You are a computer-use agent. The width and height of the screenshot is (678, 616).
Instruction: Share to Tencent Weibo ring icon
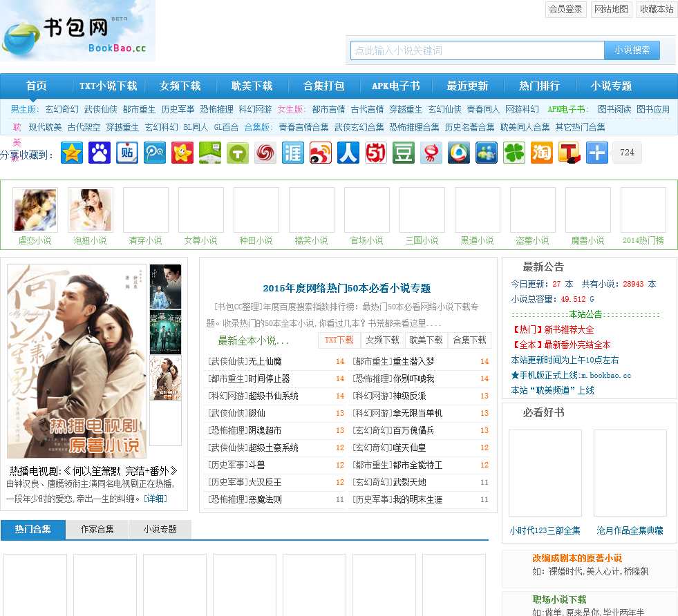pyautogui.click(x=459, y=153)
